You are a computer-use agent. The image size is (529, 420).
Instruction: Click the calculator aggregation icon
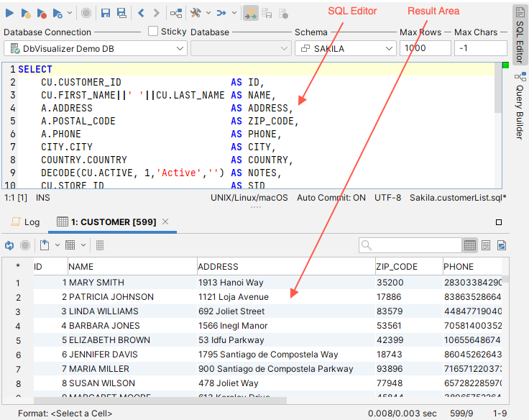click(x=100, y=245)
